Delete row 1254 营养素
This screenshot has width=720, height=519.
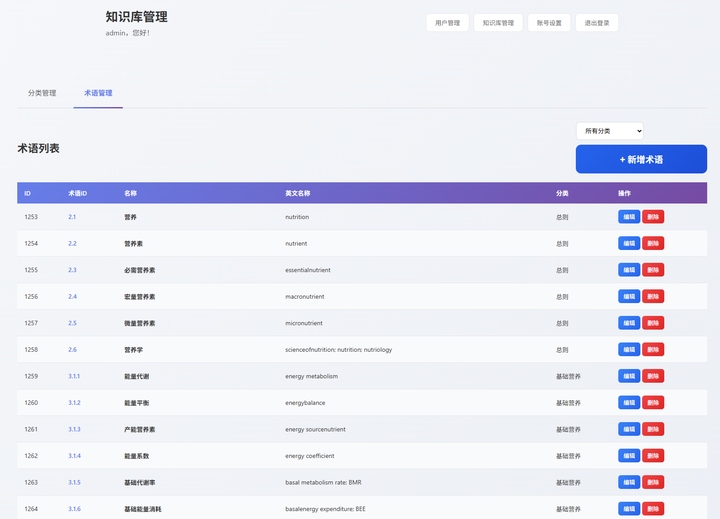(x=652, y=243)
